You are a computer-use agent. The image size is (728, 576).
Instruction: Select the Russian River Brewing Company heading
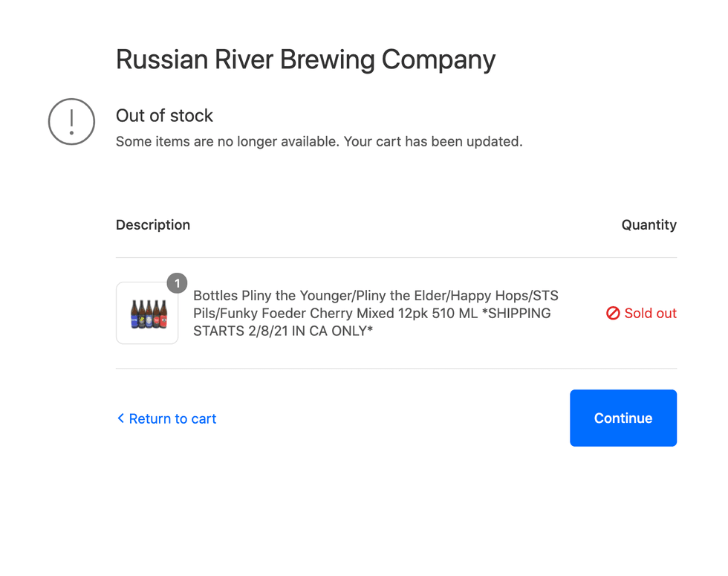coord(305,59)
